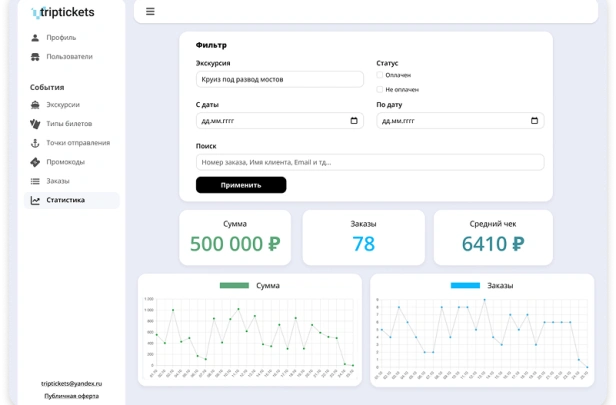
Task: Select the Экскурсии ship icon
Action: (x=35, y=105)
